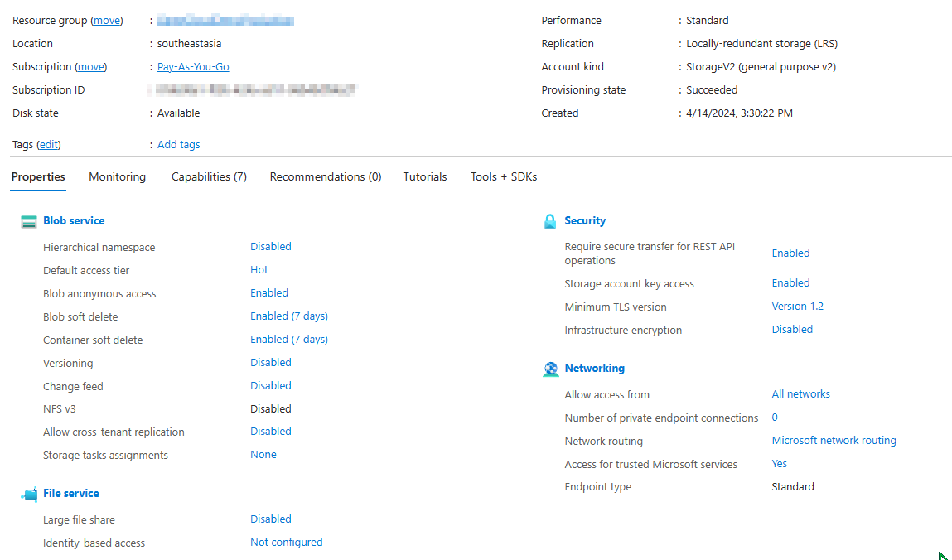Click the move link for Resource group
The image size is (952, 560).
tap(106, 20)
